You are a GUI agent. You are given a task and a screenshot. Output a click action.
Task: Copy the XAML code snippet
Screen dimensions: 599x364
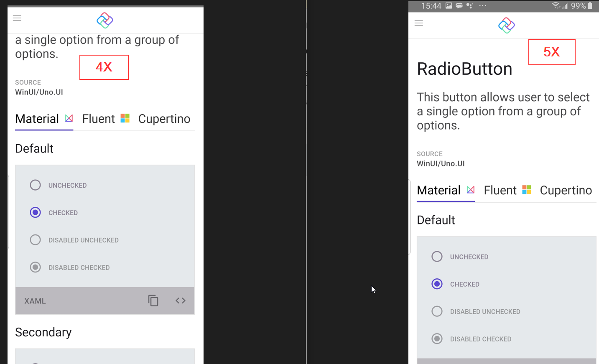click(x=153, y=300)
